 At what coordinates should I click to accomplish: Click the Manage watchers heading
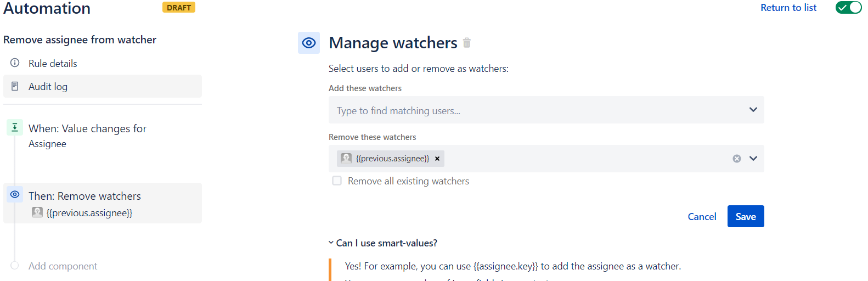point(393,43)
